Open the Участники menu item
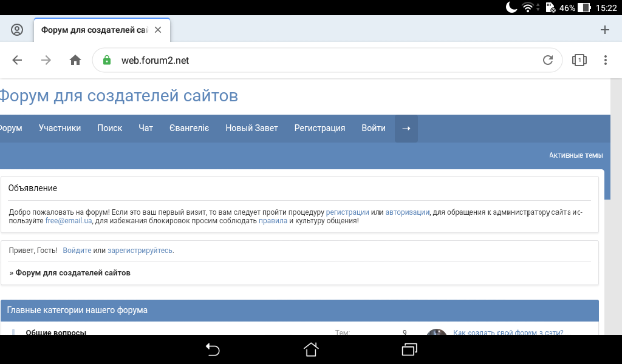 [60, 129]
